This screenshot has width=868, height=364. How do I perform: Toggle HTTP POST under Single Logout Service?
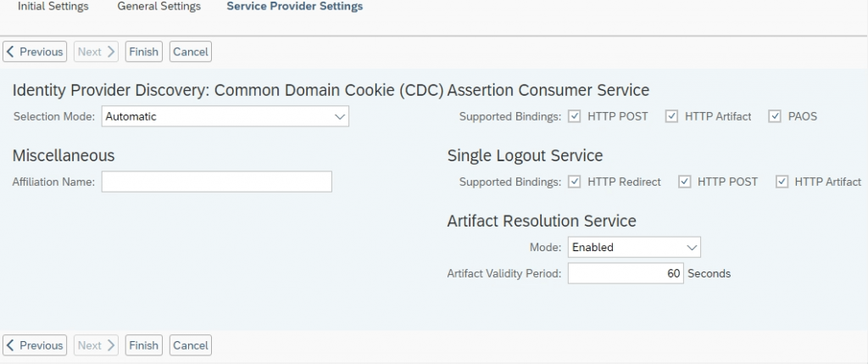pos(685,182)
